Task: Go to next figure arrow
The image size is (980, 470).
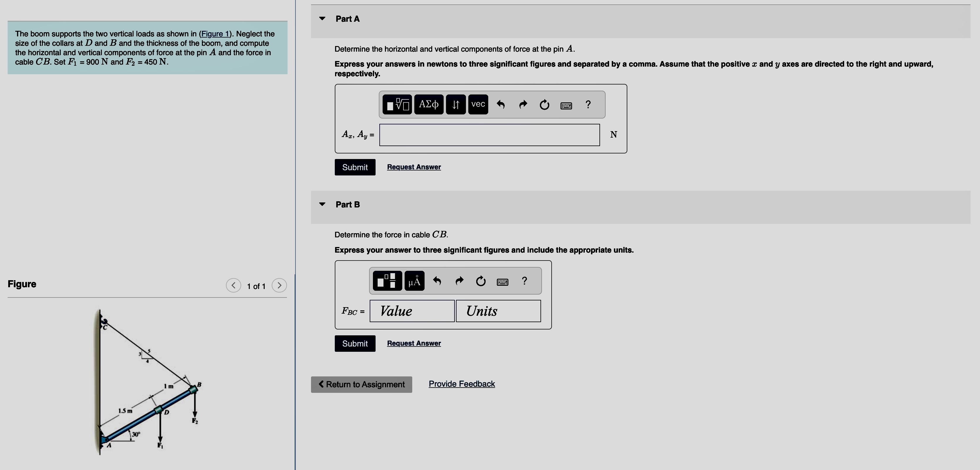Action: tap(279, 285)
